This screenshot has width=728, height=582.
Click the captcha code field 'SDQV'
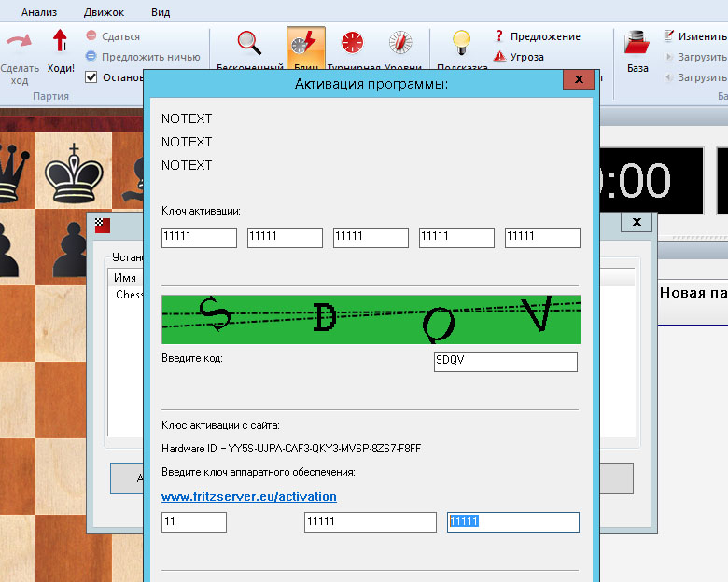pyautogui.click(x=506, y=362)
